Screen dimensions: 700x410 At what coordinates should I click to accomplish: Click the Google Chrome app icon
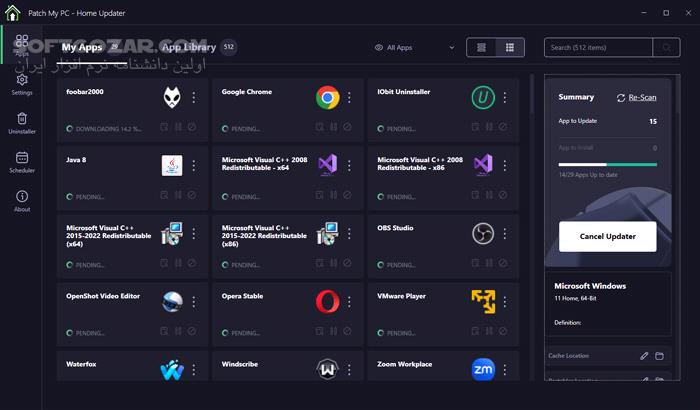coord(327,98)
